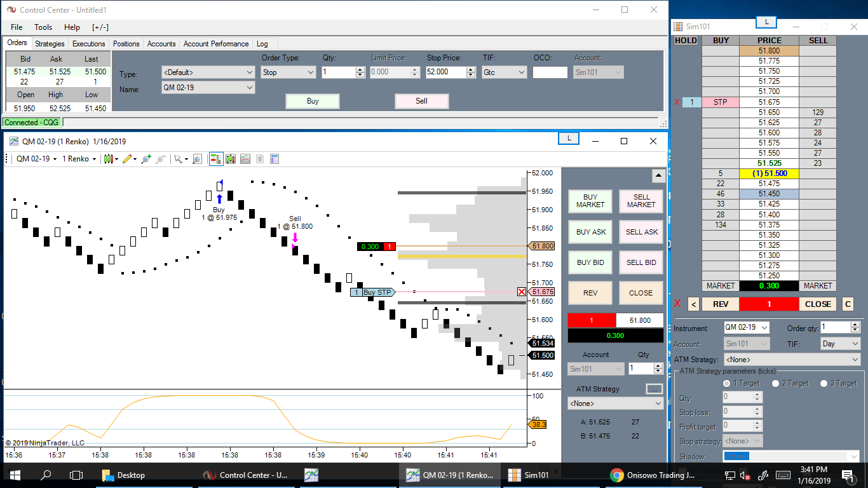Image resolution: width=868 pixels, height=488 pixels.
Task: Click SELL ASK in Chart Trader
Action: coord(642,232)
